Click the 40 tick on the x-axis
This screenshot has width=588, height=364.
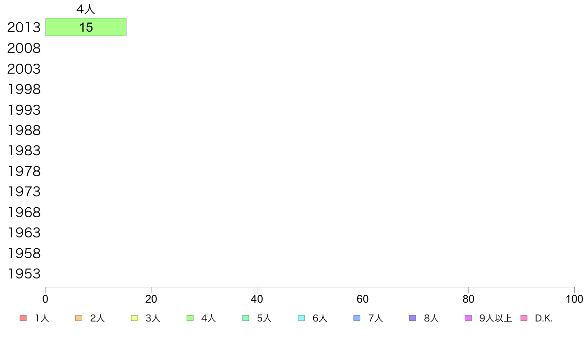pyautogui.click(x=257, y=299)
